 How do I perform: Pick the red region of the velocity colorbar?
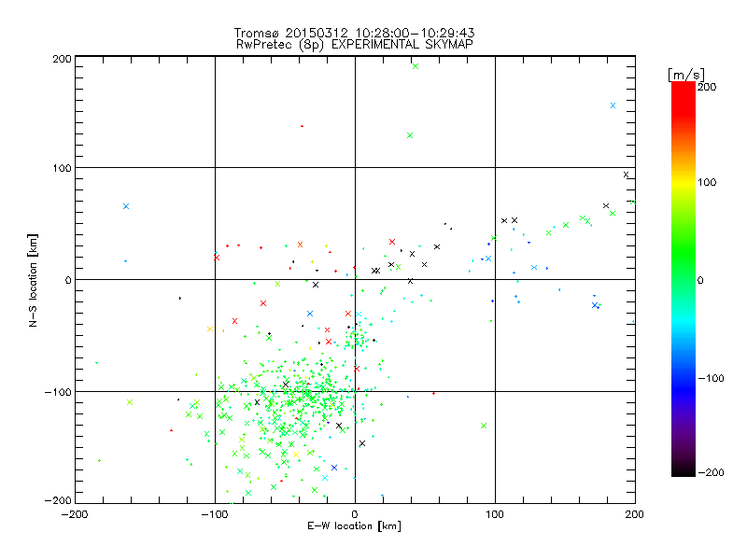pos(684,98)
